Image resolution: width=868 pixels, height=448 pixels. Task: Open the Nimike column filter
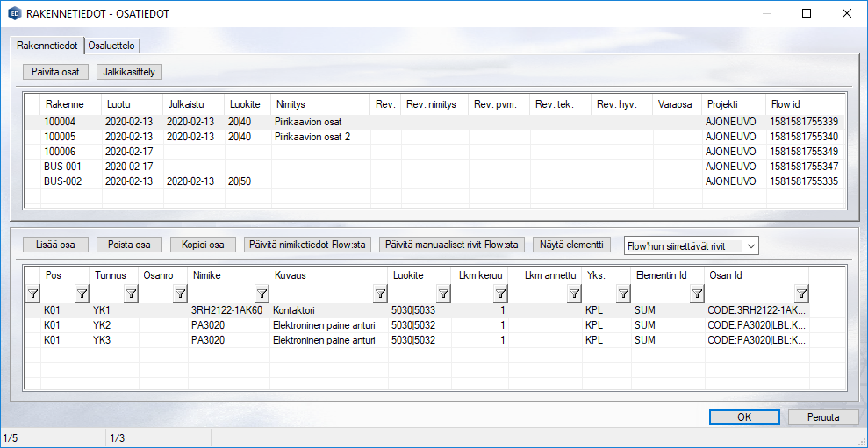262,294
